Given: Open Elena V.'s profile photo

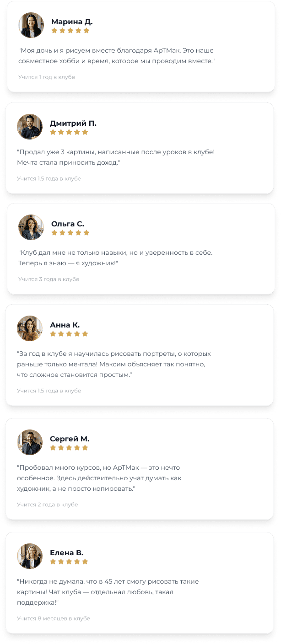Looking at the screenshot, I should pyautogui.click(x=30, y=556).
